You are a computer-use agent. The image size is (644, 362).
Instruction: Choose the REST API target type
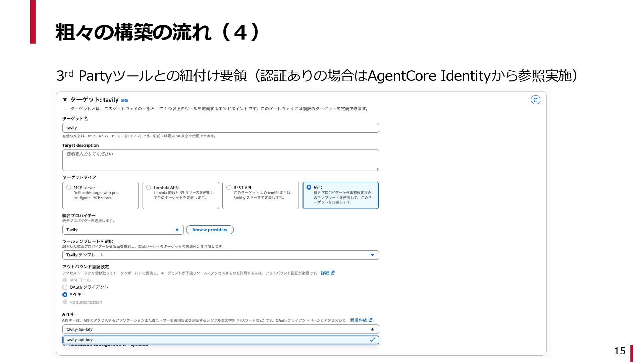[229, 187]
